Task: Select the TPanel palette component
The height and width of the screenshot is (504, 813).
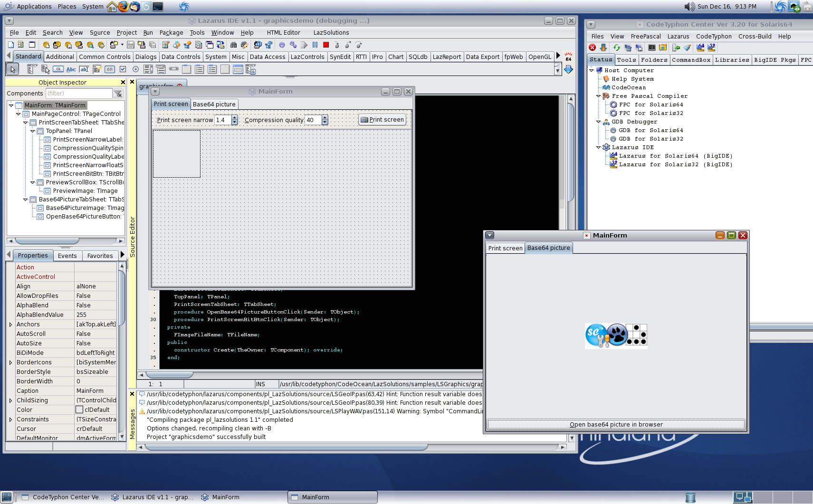Action: click(225, 69)
